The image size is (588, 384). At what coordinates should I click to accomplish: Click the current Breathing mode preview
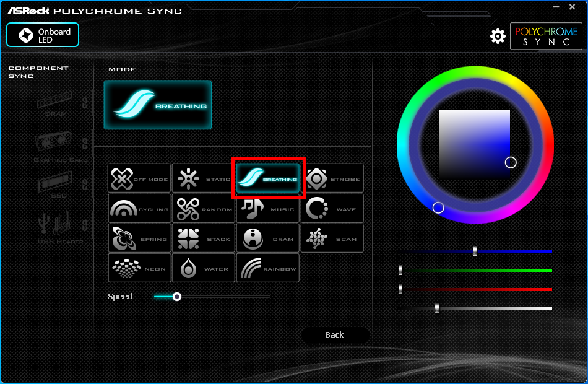(x=157, y=105)
